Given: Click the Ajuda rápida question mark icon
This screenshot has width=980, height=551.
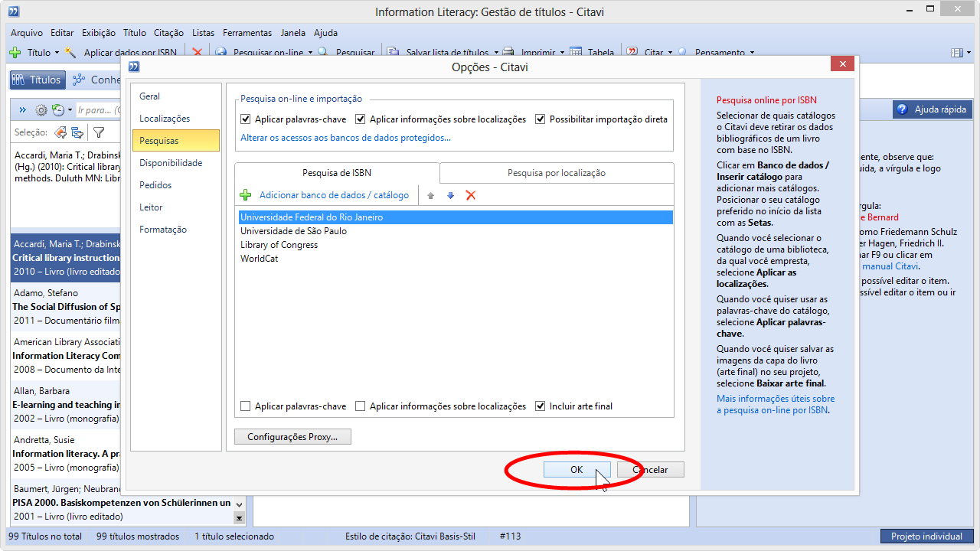Looking at the screenshot, I should point(902,109).
